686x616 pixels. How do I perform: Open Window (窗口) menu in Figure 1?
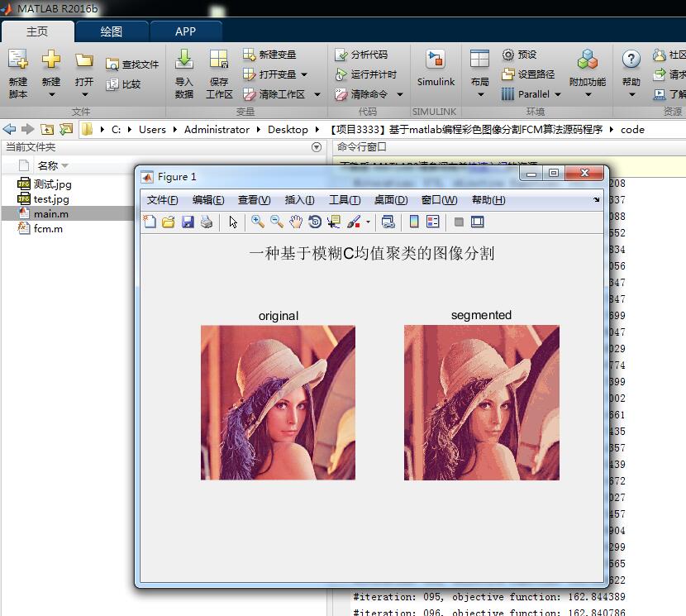(439, 200)
